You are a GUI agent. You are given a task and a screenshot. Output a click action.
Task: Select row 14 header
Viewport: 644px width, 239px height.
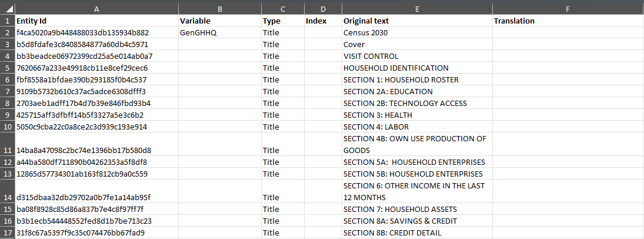(7, 191)
